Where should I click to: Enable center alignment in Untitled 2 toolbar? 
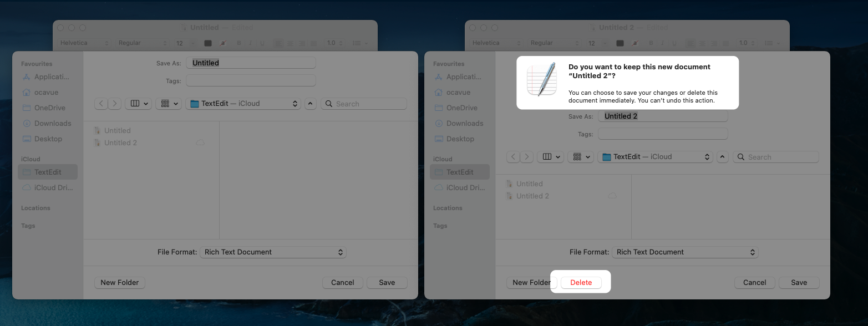pos(702,43)
